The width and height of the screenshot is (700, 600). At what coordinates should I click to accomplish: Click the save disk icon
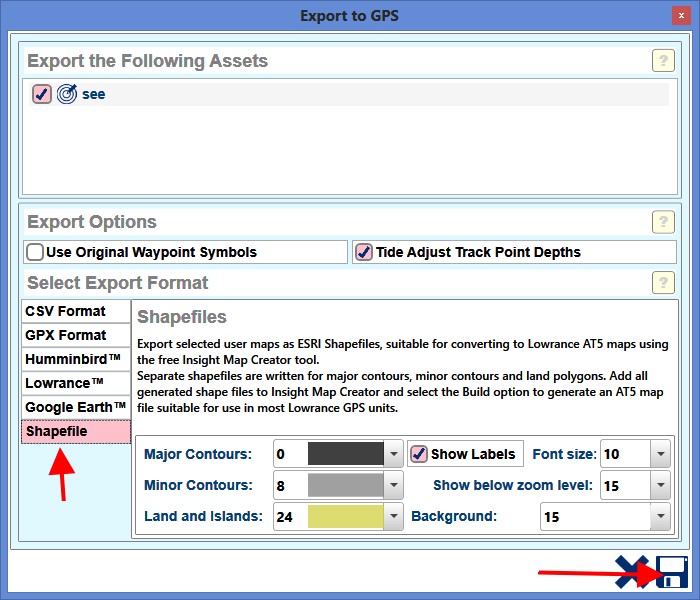point(671,571)
